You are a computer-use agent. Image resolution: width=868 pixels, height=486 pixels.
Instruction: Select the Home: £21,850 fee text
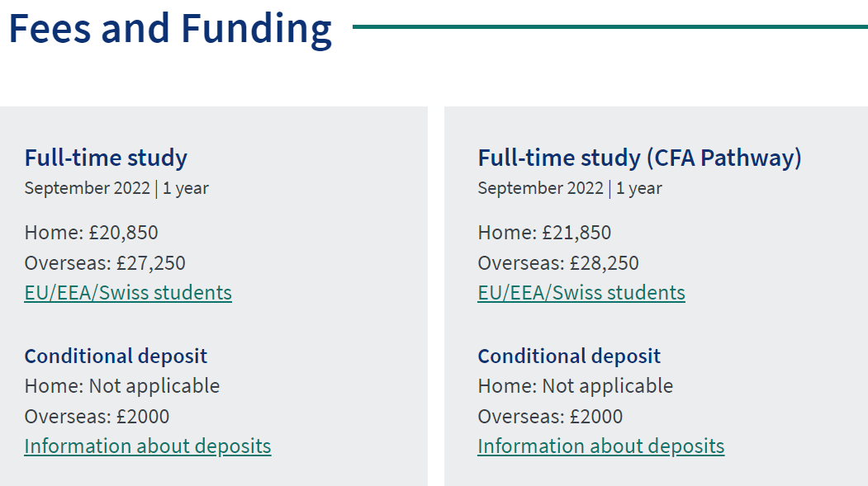click(544, 232)
